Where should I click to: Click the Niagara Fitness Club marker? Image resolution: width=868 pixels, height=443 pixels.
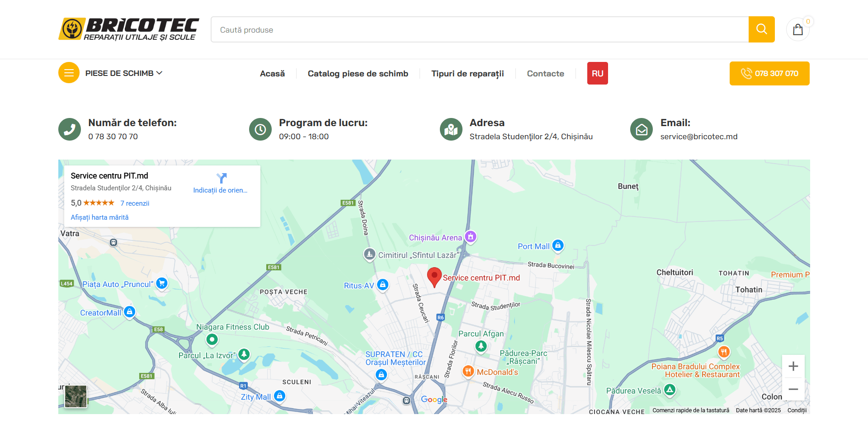[x=212, y=339]
